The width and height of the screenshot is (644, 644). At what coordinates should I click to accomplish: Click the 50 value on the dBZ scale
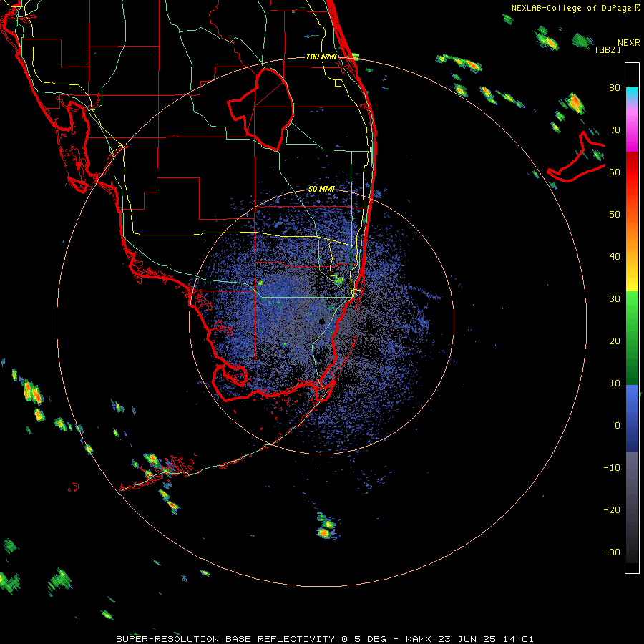tap(615, 215)
